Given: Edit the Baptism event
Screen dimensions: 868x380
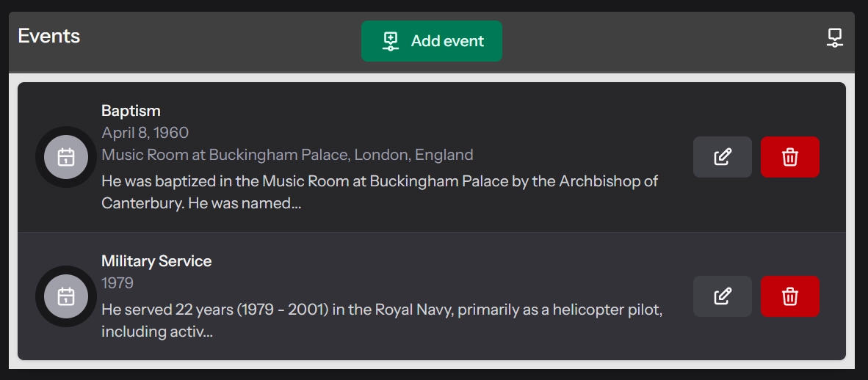Looking at the screenshot, I should [722, 157].
